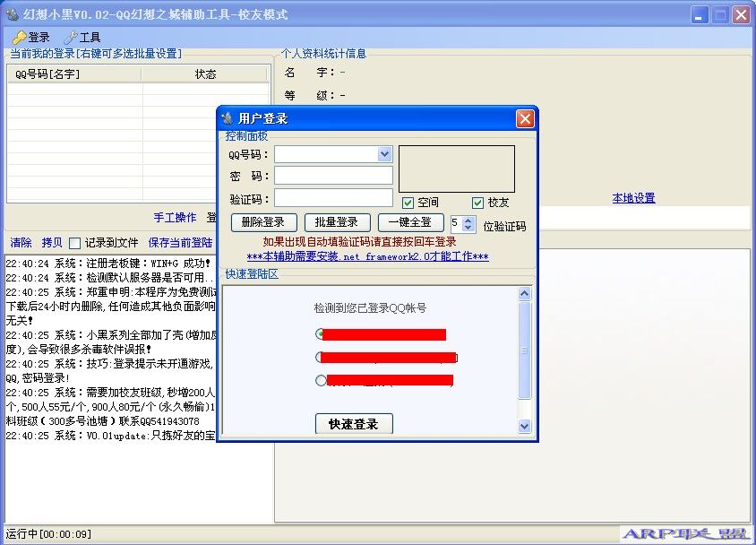Screen dimensions: 756x545
Task: Click the QQ号码[名字] column header
Action: coord(74,74)
